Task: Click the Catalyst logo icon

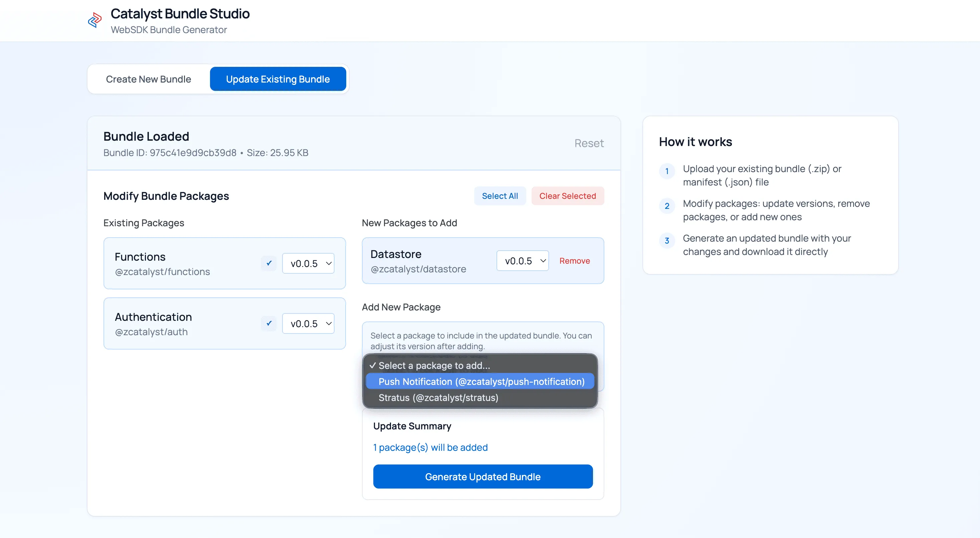Action: (95, 20)
